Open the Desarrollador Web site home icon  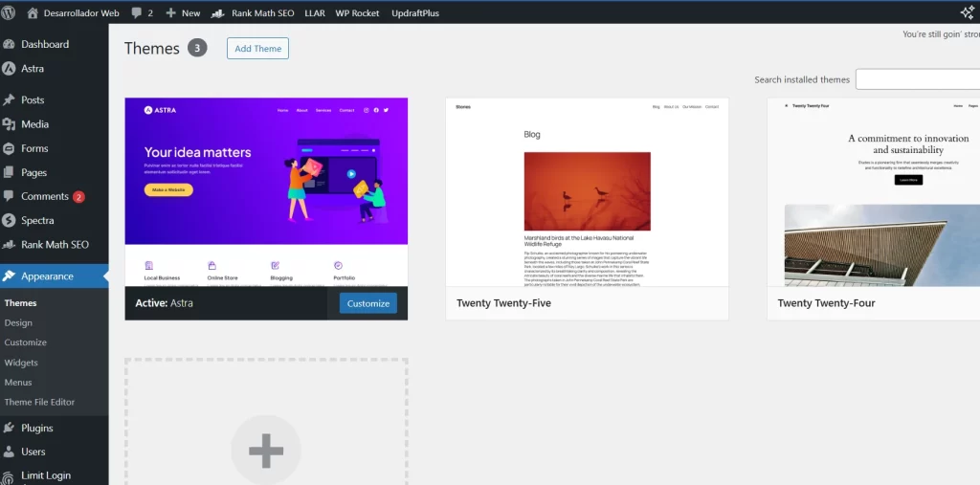point(33,12)
